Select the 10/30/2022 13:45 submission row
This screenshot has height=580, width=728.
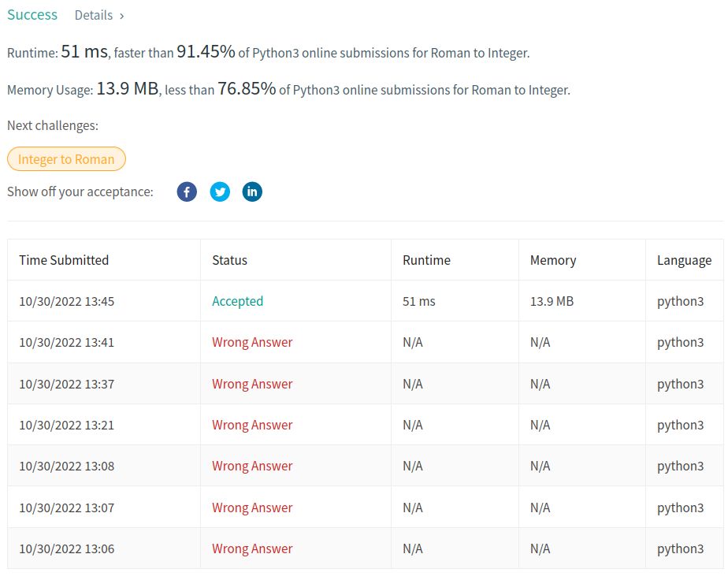366,301
